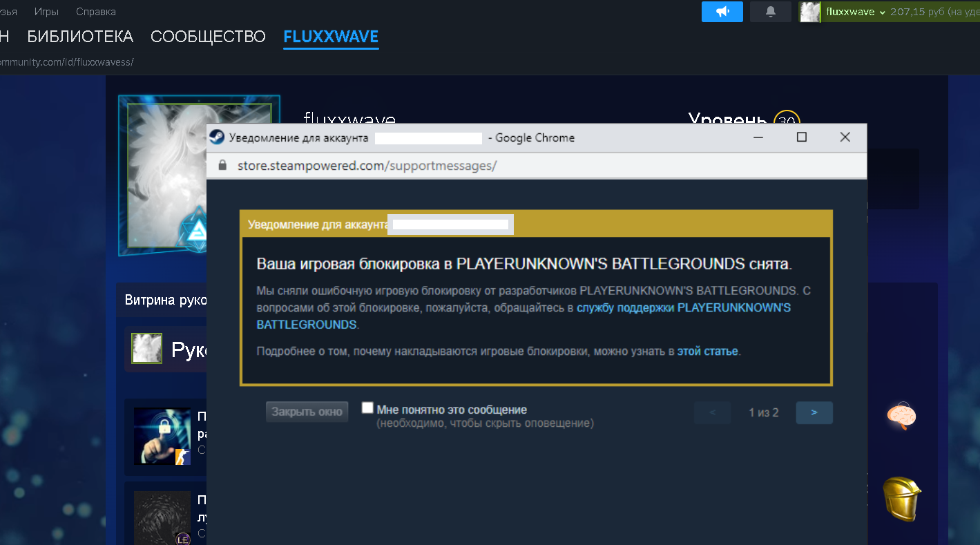Close the Chrome notification popup with X

pos(845,137)
